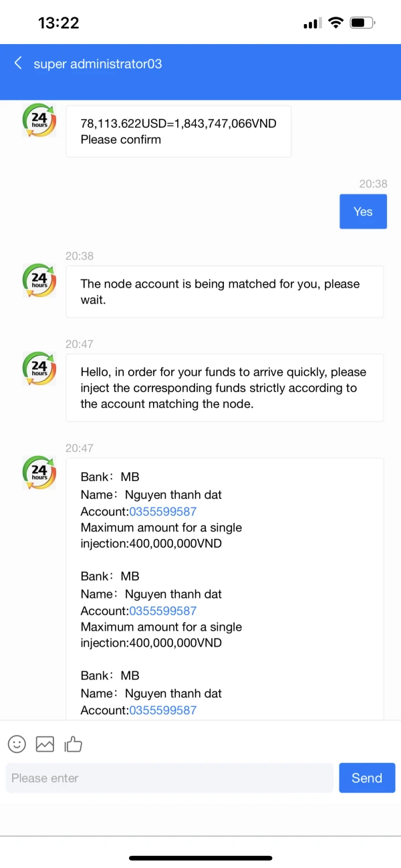Tap the 'super administrator03' chat title
This screenshot has height=868, width=401.
coord(98,64)
